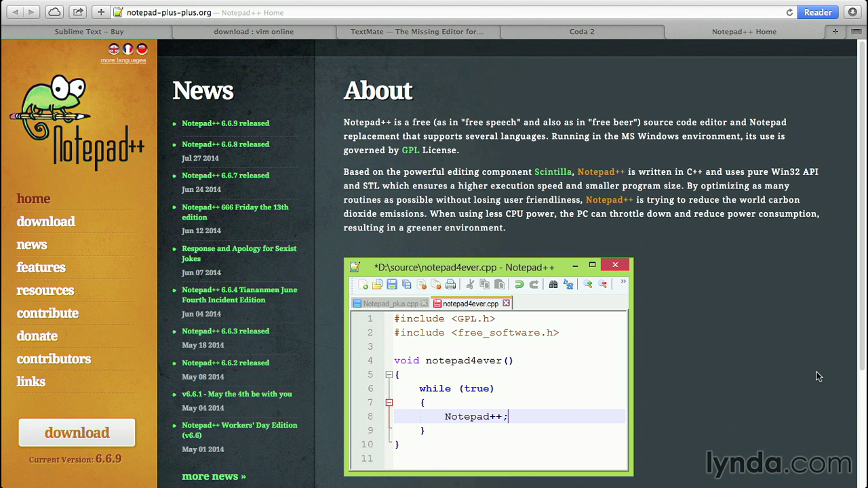Open news in the sidebar menu
The width and height of the screenshot is (868, 488).
(x=32, y=245)
